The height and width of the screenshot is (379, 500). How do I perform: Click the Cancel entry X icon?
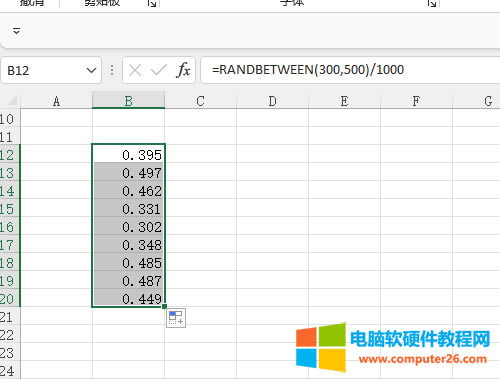pyautogui.click(x=135, y=70)
